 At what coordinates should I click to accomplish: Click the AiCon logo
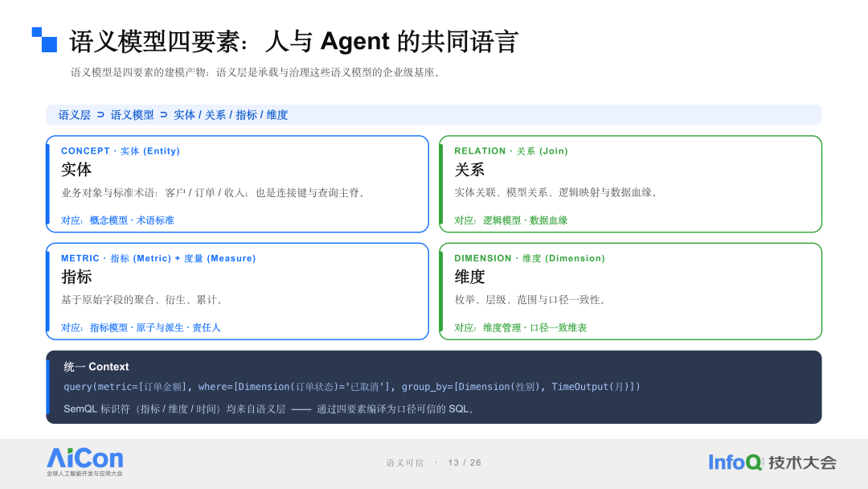tap(84, 462)
